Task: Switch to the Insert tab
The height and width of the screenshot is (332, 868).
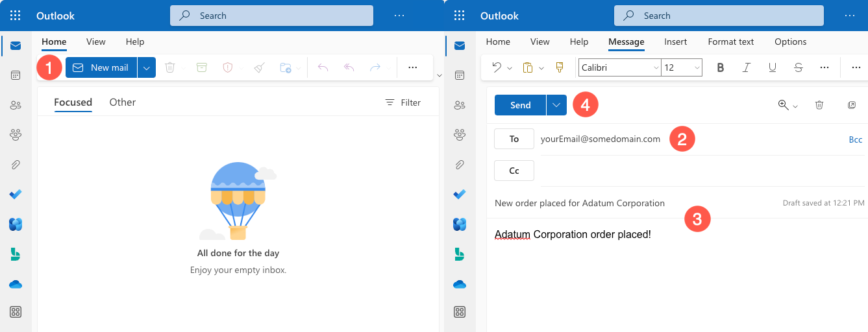Action: click(675, 41)
